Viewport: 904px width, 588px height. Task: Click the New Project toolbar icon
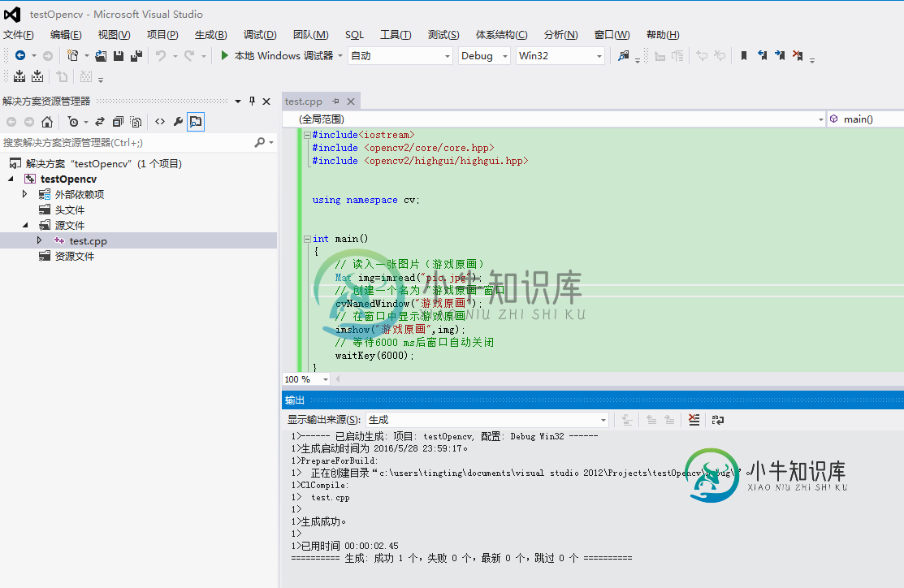[x=72, y=55]
